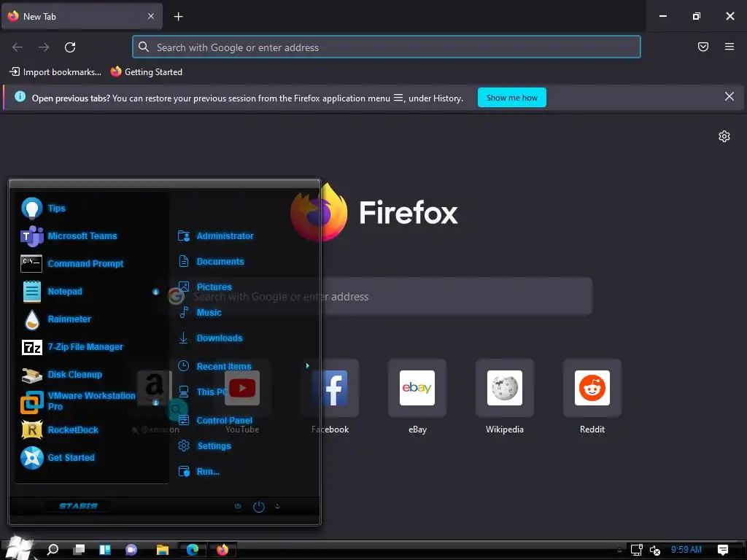
Task: Dismiss the restore session notification bar
Action: pyautogui.click(x=729, y=97)
